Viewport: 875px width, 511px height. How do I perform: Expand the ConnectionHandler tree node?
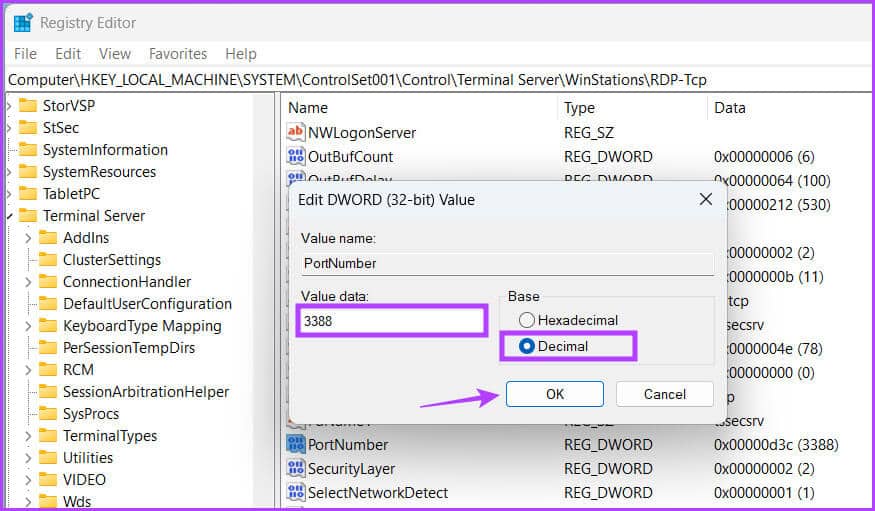(28, 282)
